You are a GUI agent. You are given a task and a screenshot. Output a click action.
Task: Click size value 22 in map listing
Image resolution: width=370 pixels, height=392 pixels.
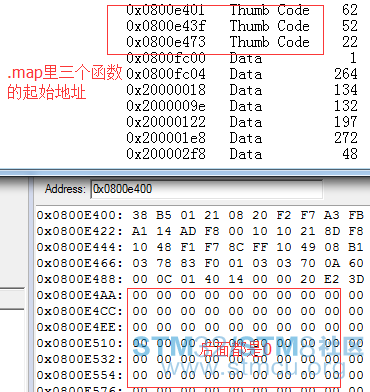(x=350, y=42)
